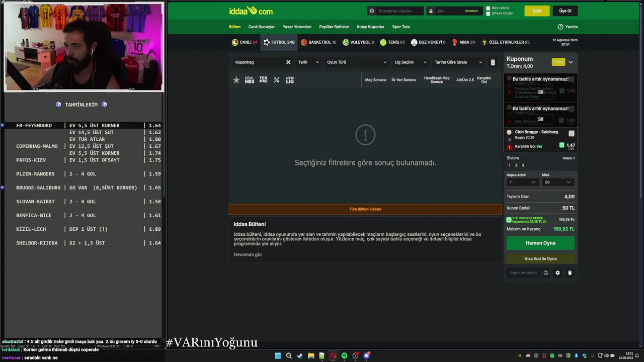Click Tüm Bülteni Göster bar
644x362 pixels.
[365, 209]
